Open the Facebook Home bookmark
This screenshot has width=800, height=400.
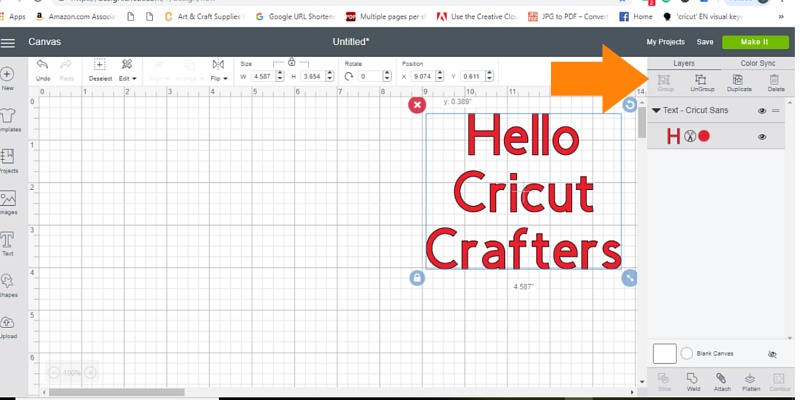point(636,16)
